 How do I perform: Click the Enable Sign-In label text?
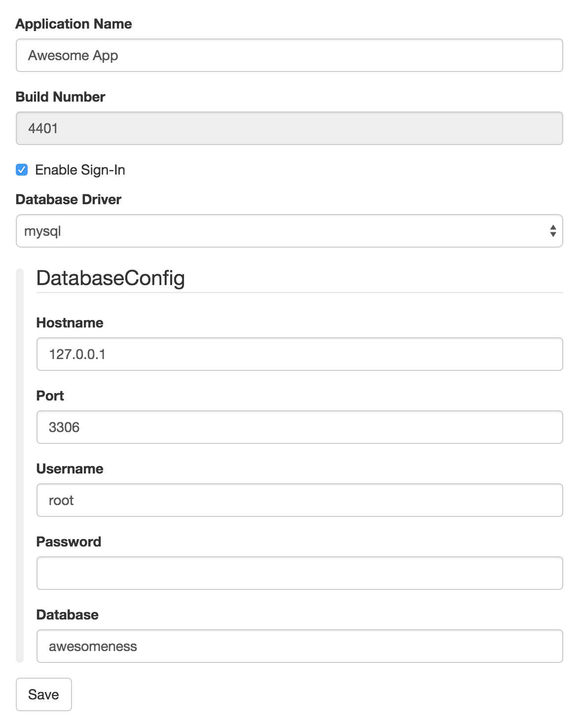80,170
